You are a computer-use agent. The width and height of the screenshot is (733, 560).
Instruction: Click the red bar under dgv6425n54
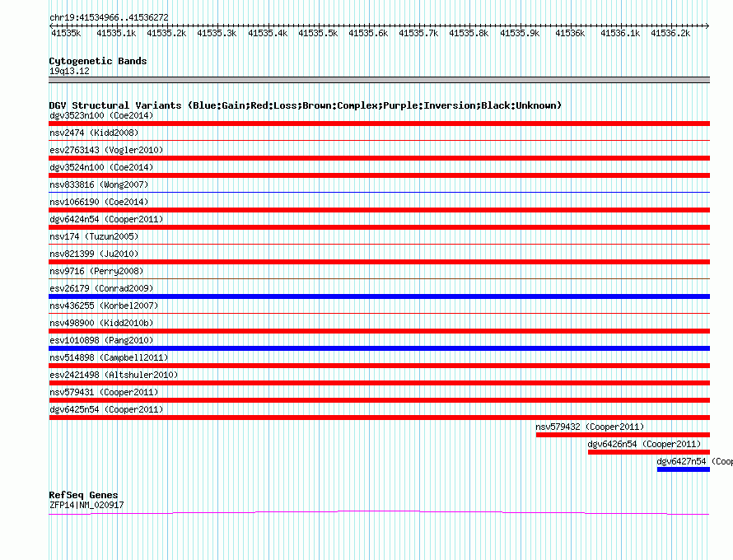379,418
